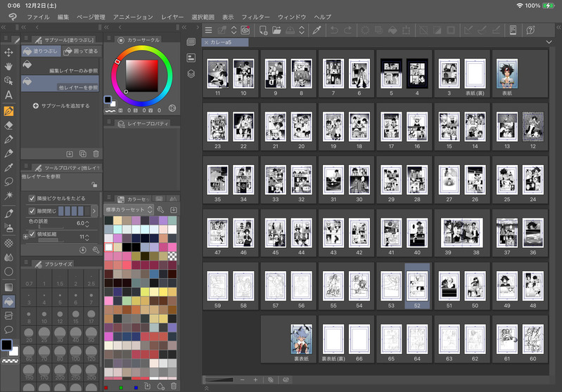Select '編集レイヤーのみ参照' sub tool
This screenshot has height=392, width=562.
60,67
